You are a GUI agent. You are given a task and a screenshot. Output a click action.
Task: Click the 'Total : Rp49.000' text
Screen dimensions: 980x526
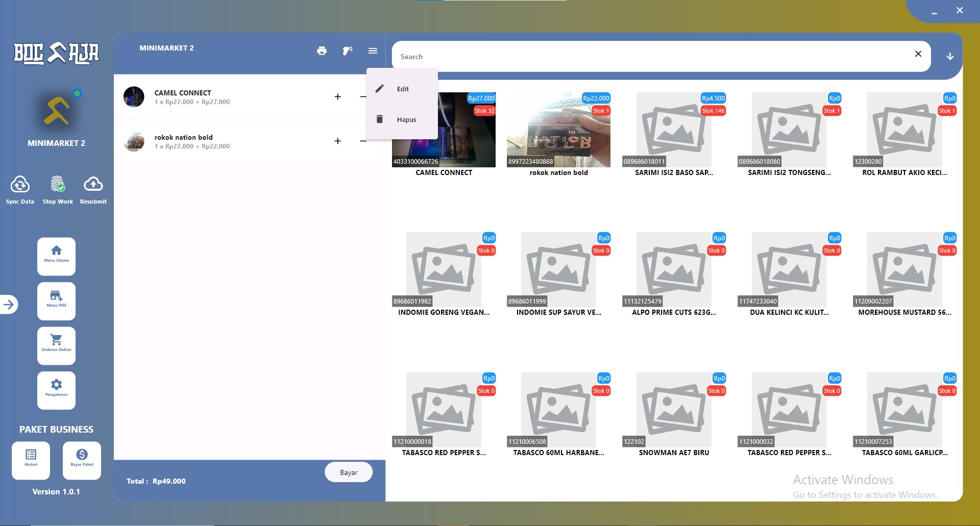156,481
